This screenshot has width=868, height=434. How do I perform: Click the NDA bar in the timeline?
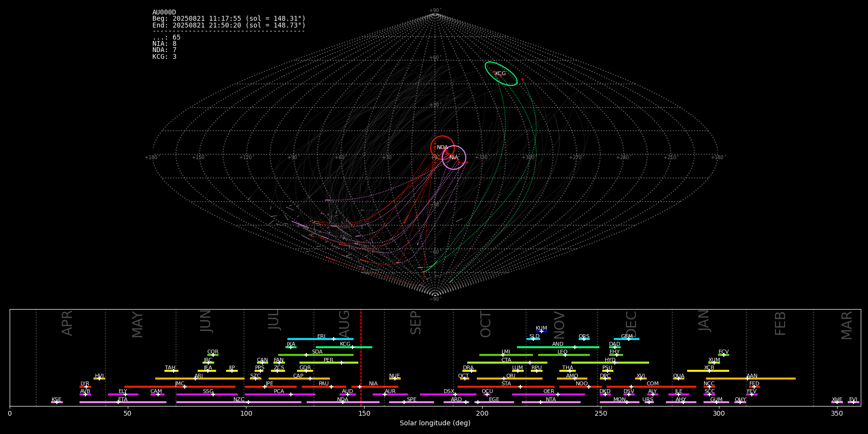click(343, 402)
